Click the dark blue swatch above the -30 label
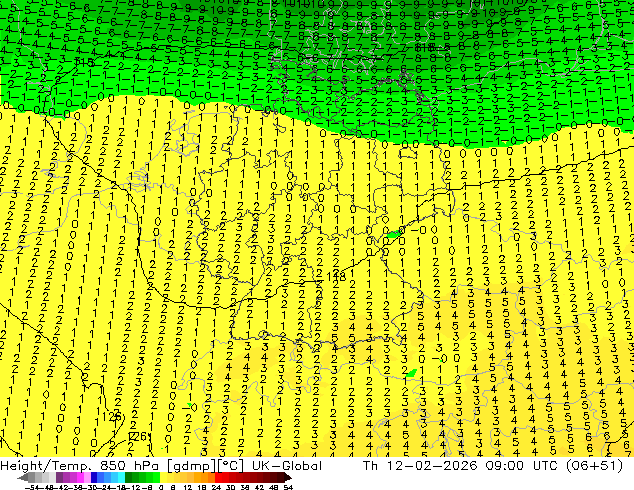The image size is (634, 490). coord(94,478)
